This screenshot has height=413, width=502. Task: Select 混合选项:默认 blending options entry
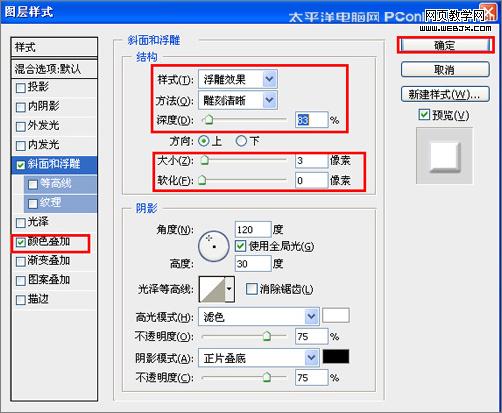(x=54, y=69)
